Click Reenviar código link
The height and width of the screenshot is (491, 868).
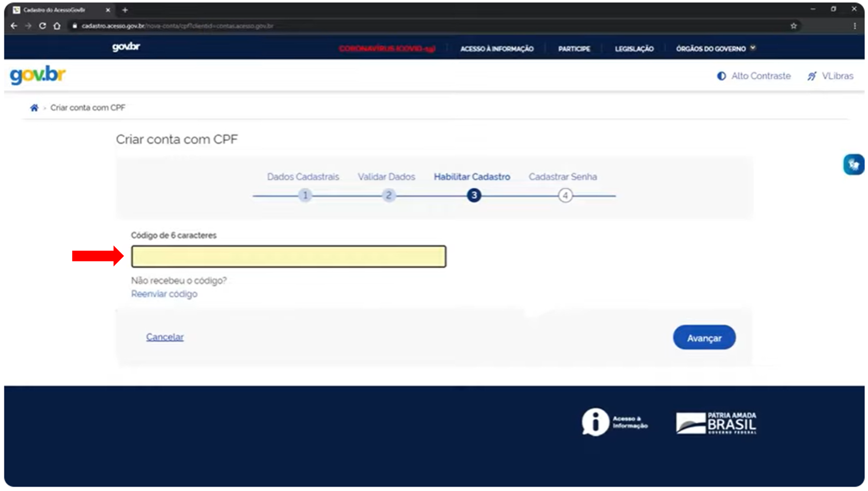point(164,294)
